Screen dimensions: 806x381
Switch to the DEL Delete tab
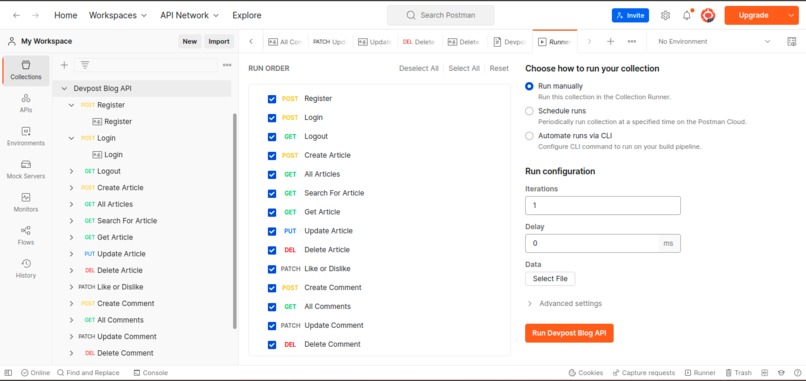pyautogui.click(x=419, y=42)
